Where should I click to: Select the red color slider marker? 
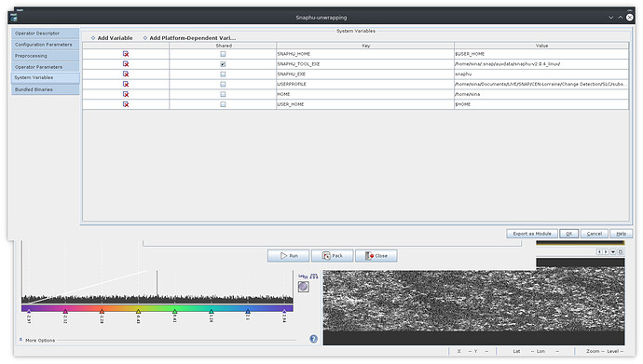[102, 312]
